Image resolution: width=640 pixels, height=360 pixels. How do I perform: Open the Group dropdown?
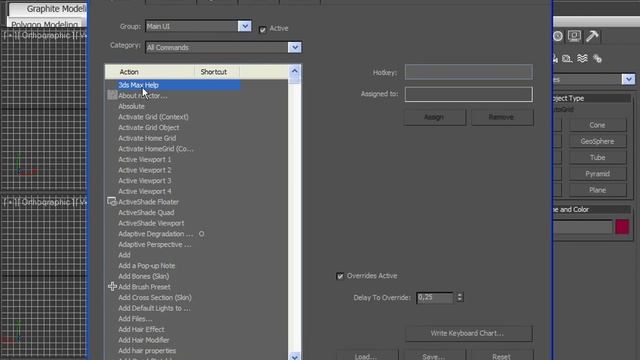(x=244, y=26)
